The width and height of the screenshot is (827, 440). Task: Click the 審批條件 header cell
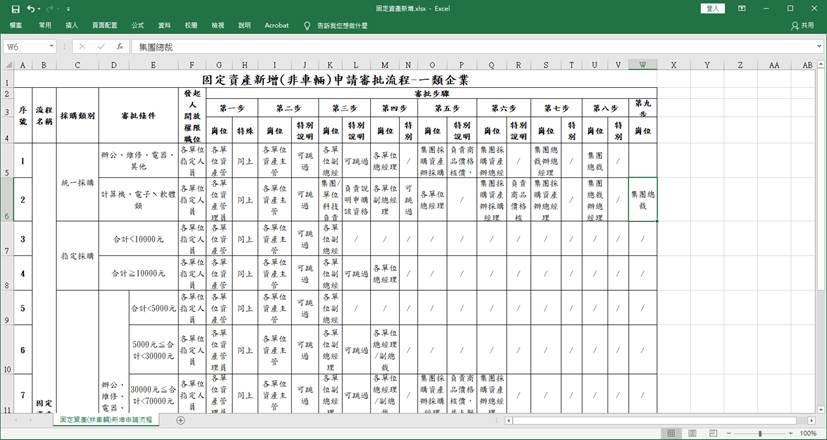[x=138, y=116]
